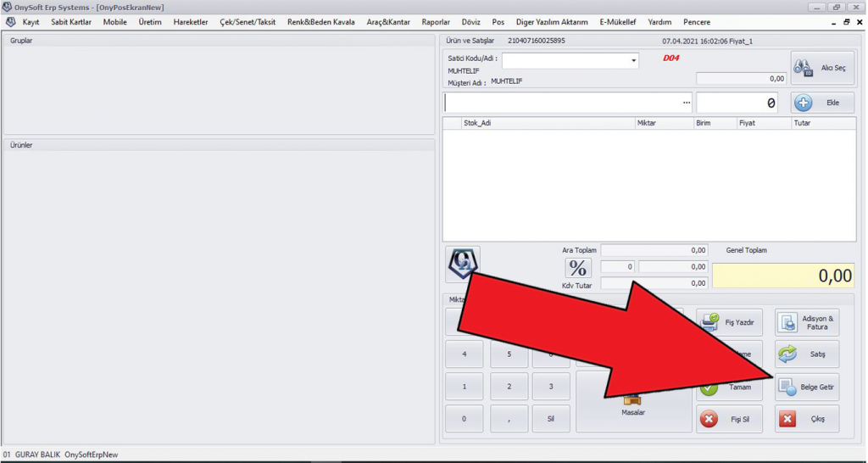Click the red D04 label

(x=671, y=58)
